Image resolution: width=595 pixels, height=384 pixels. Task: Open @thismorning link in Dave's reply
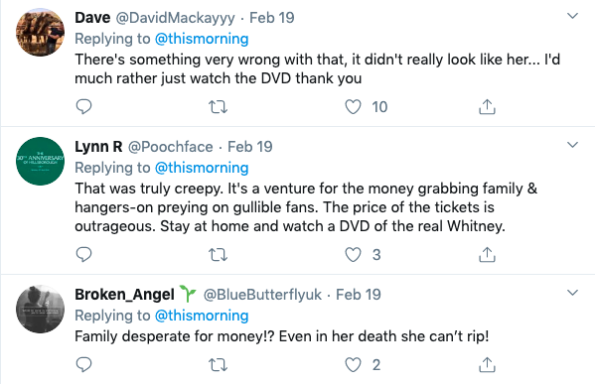[202, 39]
